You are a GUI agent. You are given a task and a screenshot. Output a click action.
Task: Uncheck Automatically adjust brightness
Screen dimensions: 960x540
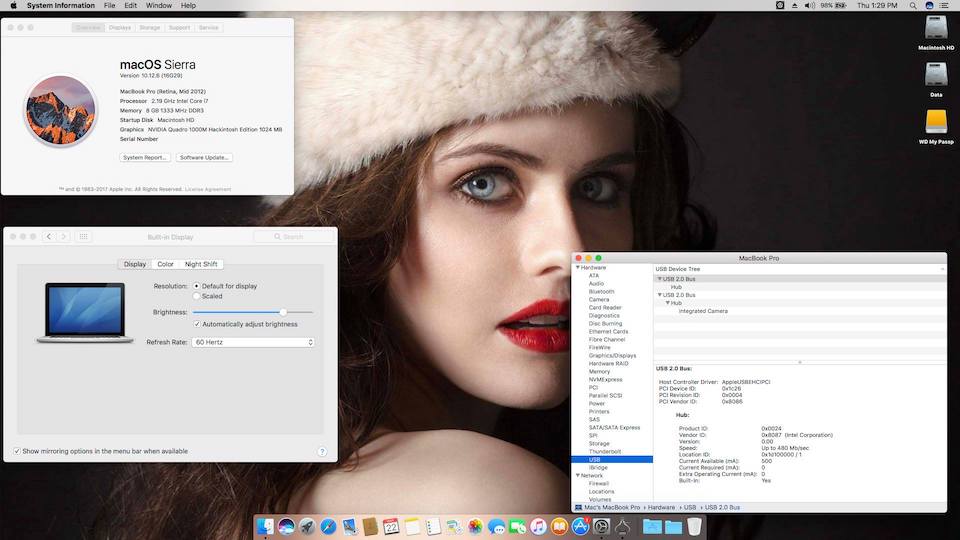click(196, 324)
